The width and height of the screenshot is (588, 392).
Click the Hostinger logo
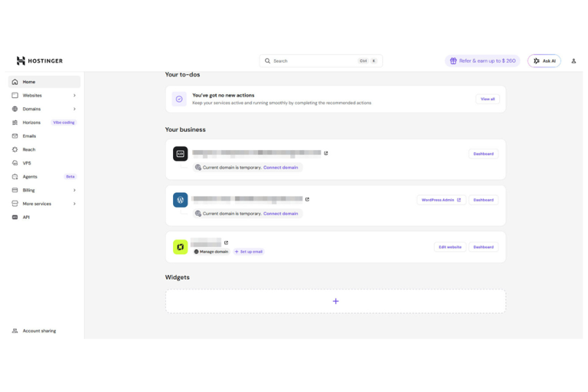click(x=39, y=60)
